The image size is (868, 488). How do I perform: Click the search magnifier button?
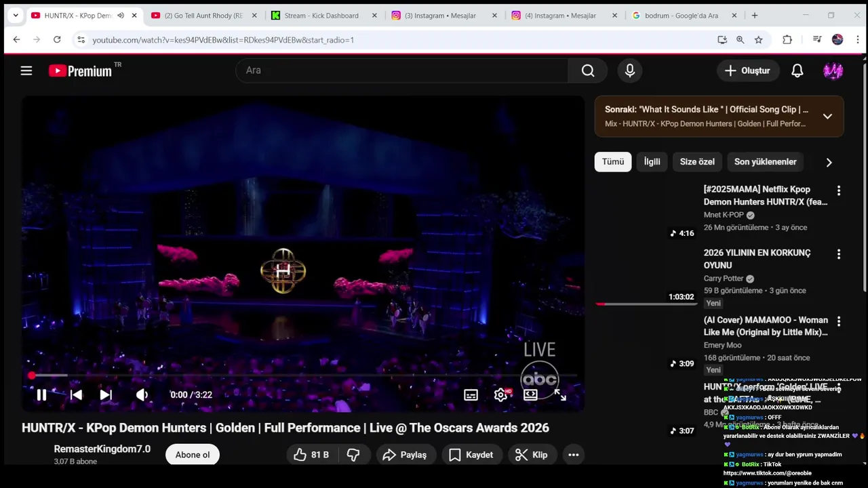pyautogui.click(x=588, y=70)
